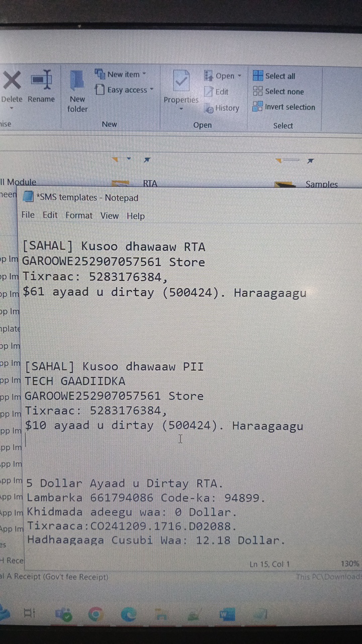Click the 130% zoom status entry
Viewport: 362px width, 644px height.
[x=350, y=564]
